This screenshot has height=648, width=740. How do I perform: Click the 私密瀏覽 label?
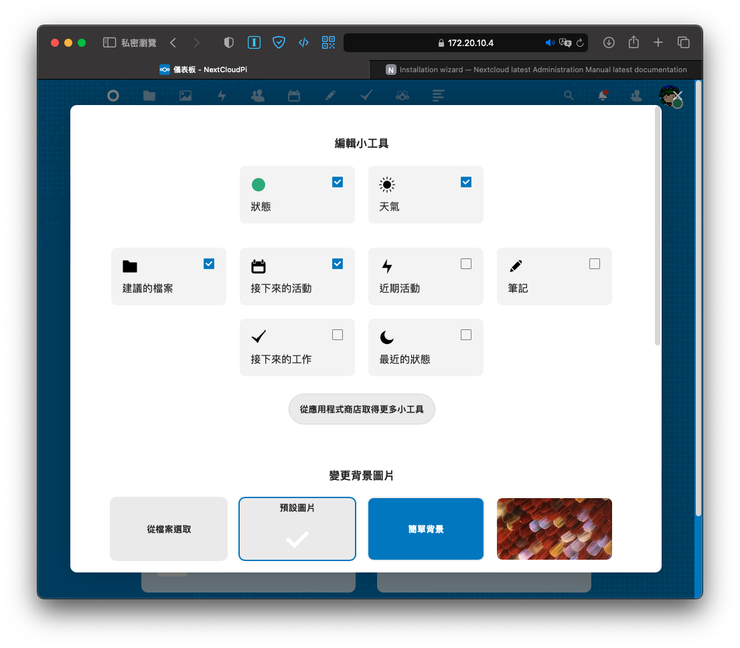tap(139, 43)
